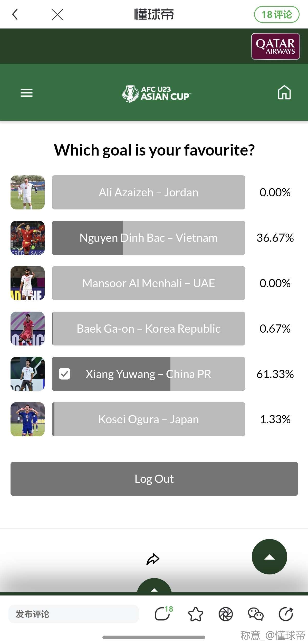Open the 18 评论 comments pill
Viewport: 308px width, 644px height.
[x=276, y=15]
